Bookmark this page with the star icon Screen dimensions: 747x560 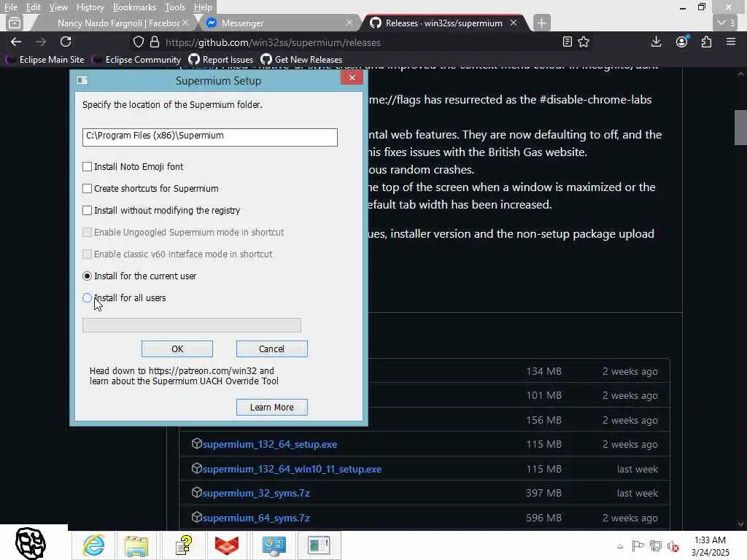pyautogui.click(x=584, y=42)
